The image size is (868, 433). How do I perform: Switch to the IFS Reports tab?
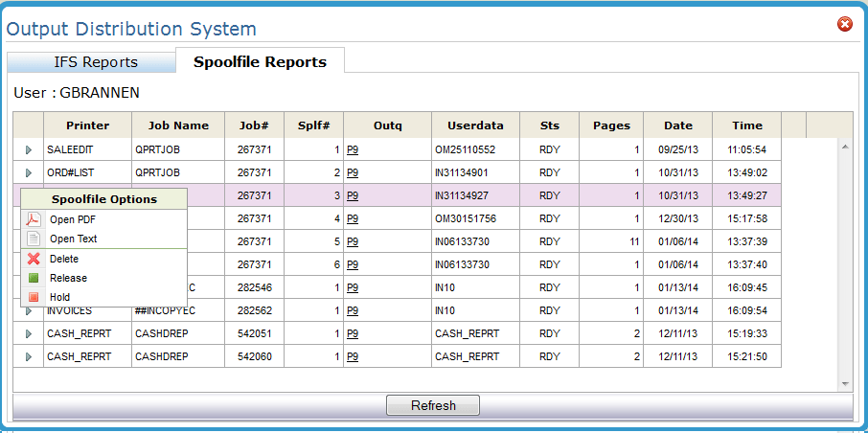96,62
